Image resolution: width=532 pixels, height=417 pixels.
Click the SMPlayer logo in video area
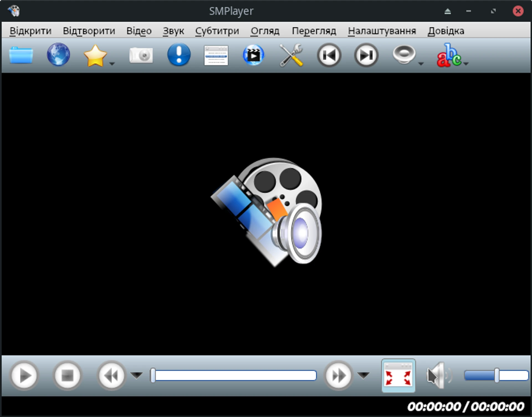click(267, 212)
